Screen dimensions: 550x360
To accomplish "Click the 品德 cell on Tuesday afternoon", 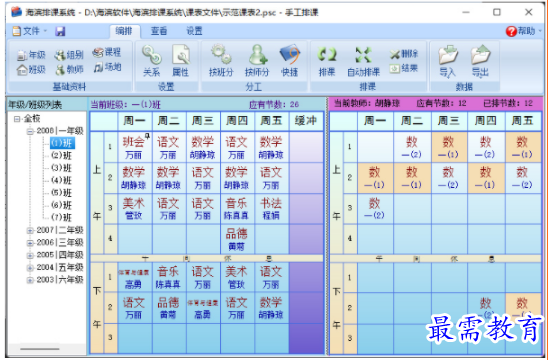I will [169, 307].
